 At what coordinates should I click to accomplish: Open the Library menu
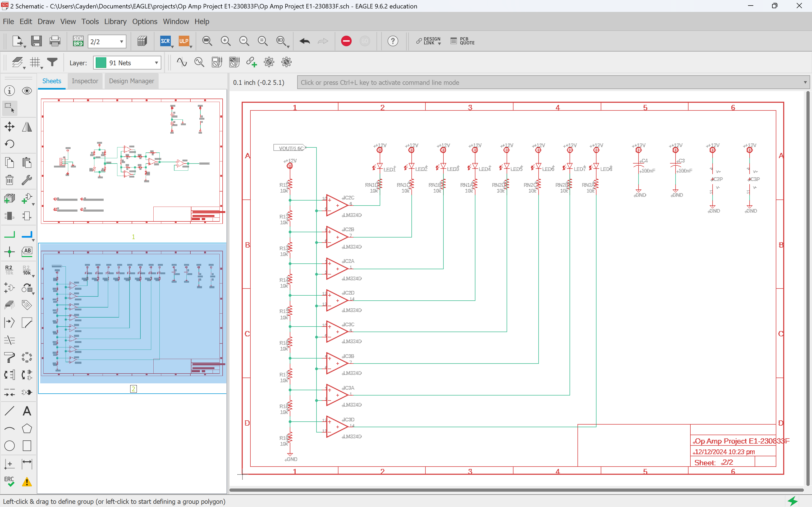click(x=115, y=21)
